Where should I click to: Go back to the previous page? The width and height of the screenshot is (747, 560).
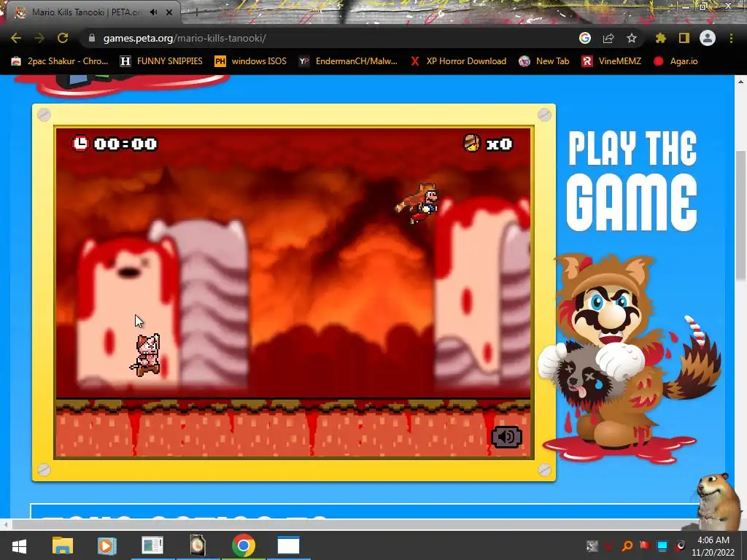(x=16, y=38)
